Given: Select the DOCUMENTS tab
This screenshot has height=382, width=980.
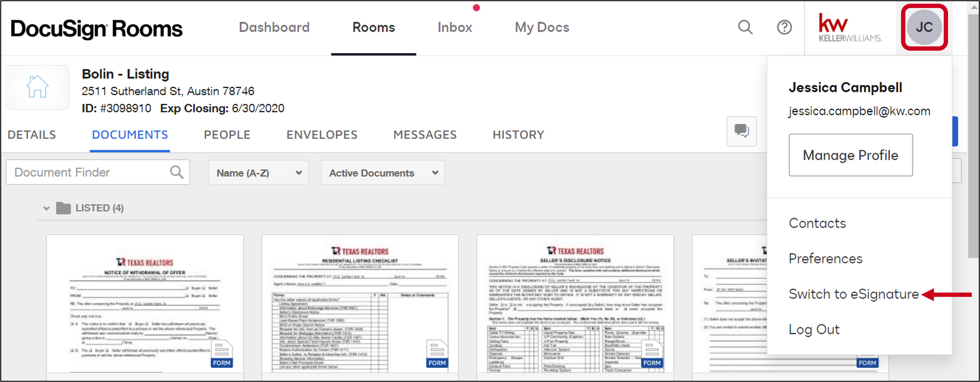Looking at the screenshot, I should (130, 135).
